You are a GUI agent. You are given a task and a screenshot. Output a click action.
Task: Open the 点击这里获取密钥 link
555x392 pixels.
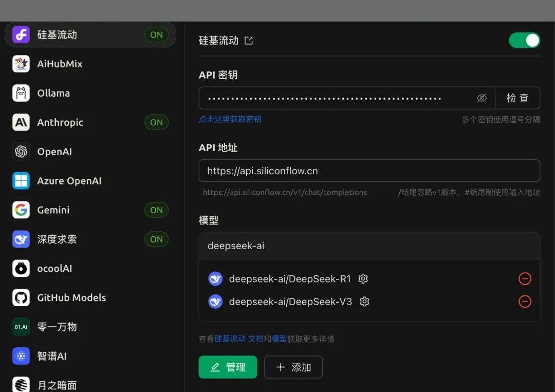point(230,118)
